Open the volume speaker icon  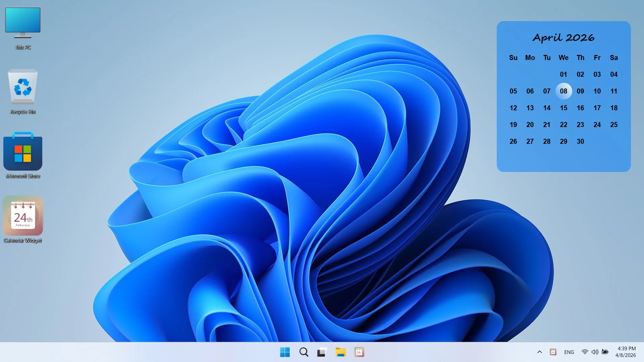coord(595,352)
